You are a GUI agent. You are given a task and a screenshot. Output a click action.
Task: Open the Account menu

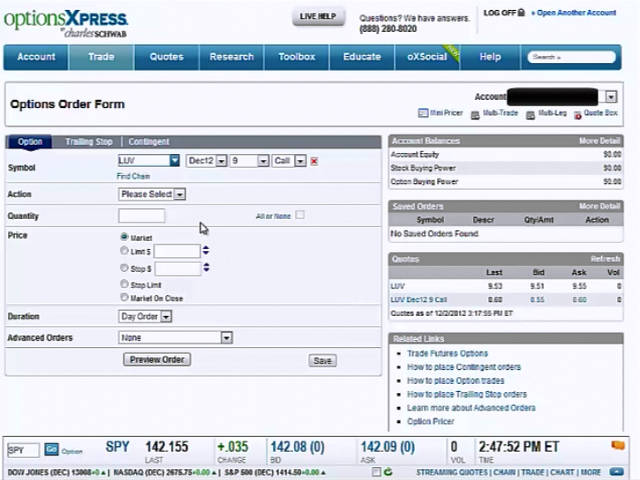click(x=36, y=57)
